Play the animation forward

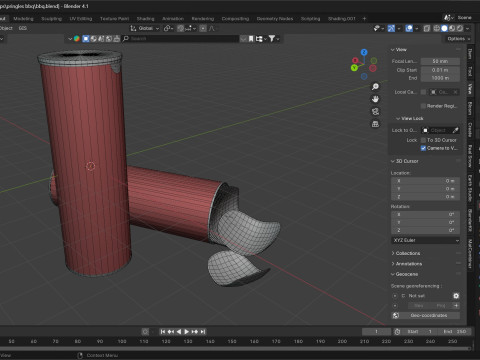point(186,332)
